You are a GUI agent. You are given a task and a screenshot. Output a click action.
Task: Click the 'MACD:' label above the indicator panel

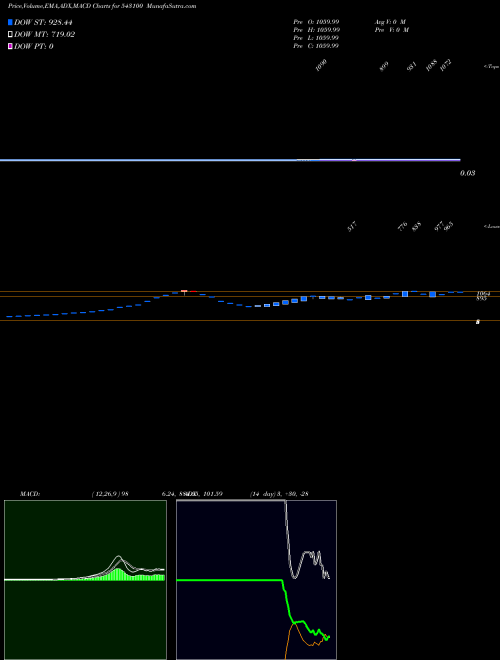pyautogui.click(x=30, y=494)
